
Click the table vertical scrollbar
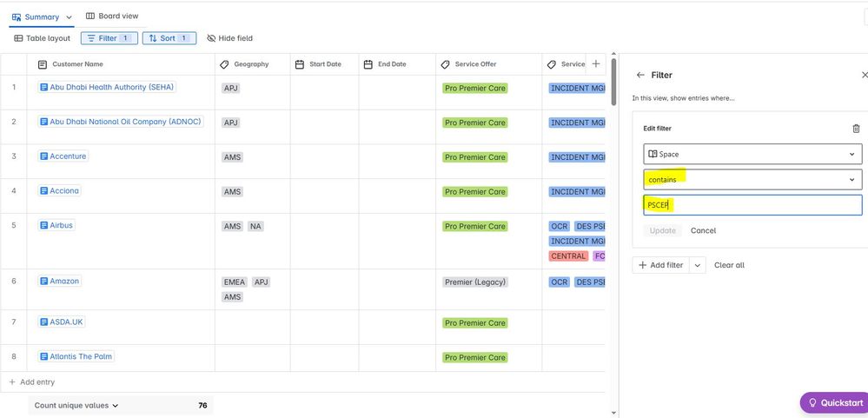coord(613,82)
